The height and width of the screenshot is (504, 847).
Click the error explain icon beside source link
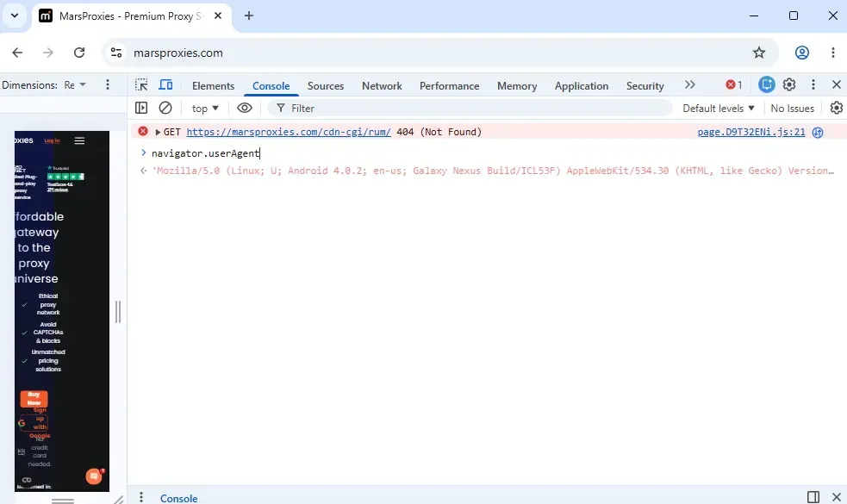click(x=818, y=133)
